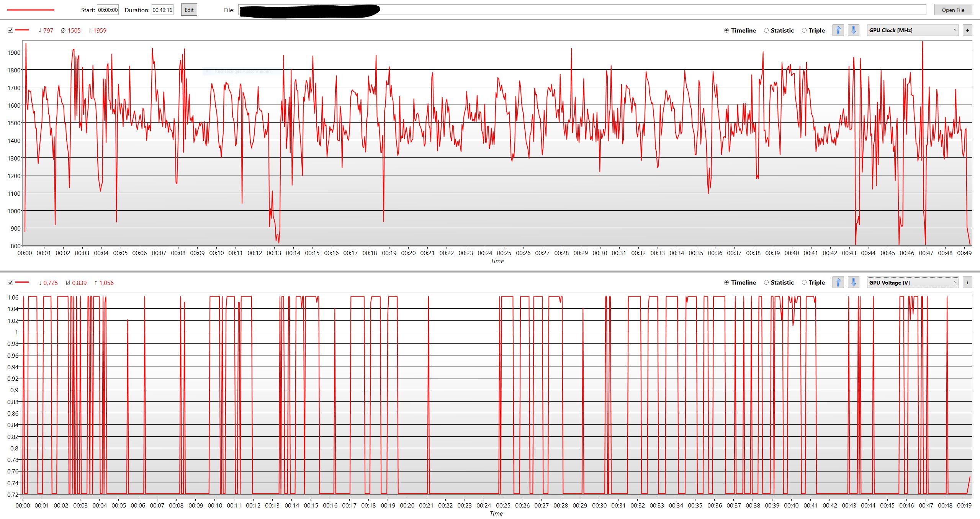980x519 pixels.
Task: Move the GPU Clock chart down with the arrow icon
Action: coord(853,30)
